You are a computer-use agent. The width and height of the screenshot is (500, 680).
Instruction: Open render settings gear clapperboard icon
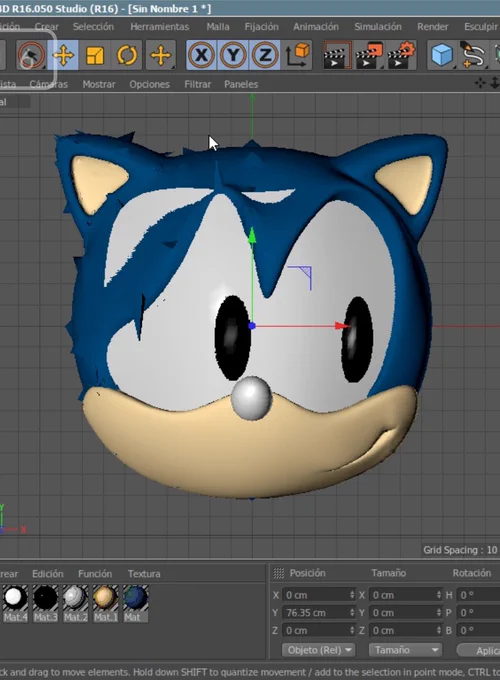pos(401,55)
